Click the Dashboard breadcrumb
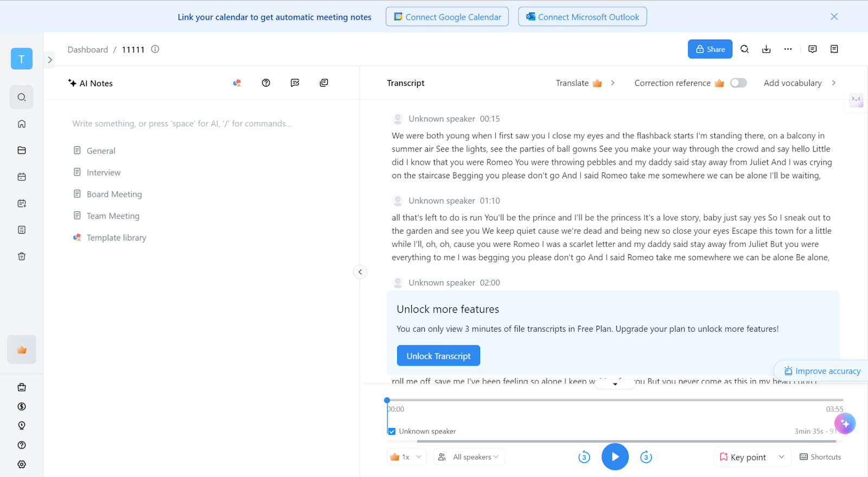This screenshot has height=477, width=868. [x=88, y=49]
